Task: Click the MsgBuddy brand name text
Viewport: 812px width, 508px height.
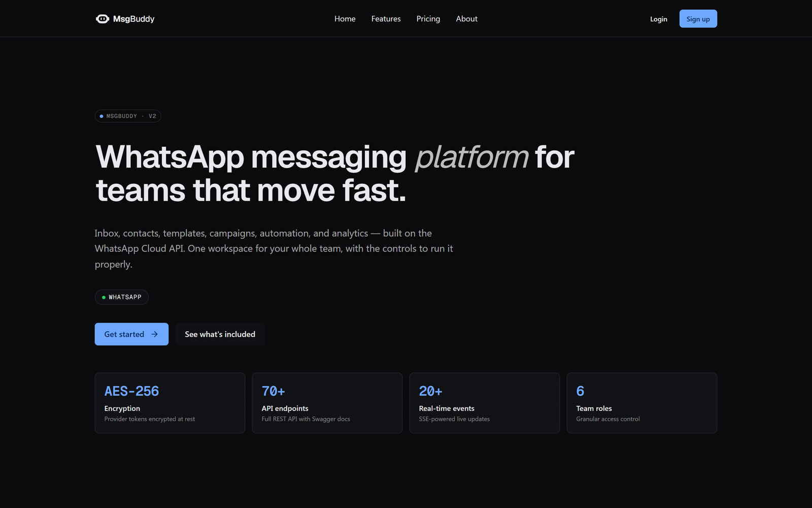Action: 133,19
